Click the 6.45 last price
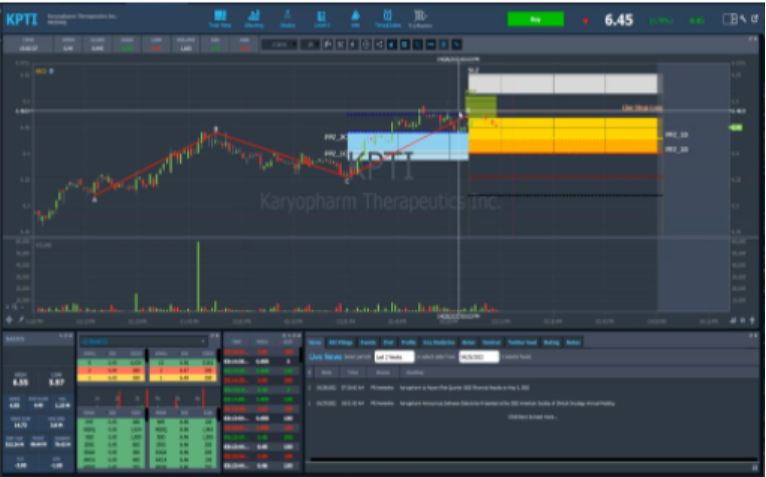Viewport: 766px width, 477px height. pos(618,20)
